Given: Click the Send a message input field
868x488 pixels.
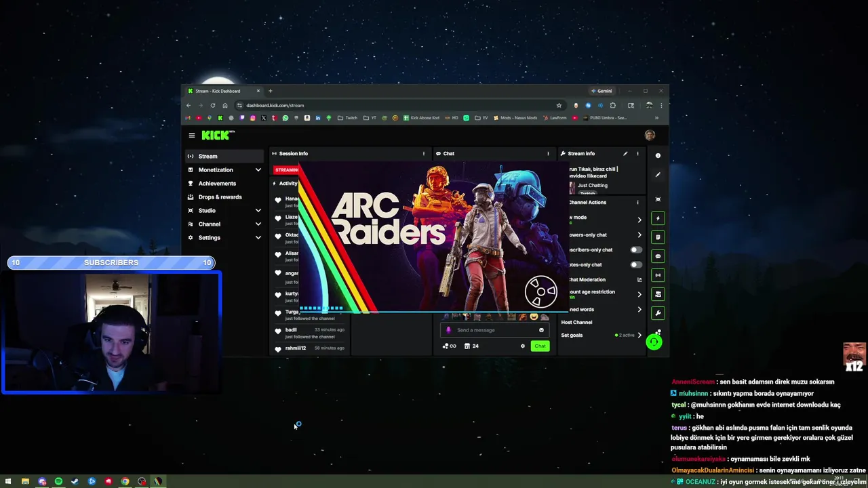Looking at the screenshot, I should tap(494, 330).
